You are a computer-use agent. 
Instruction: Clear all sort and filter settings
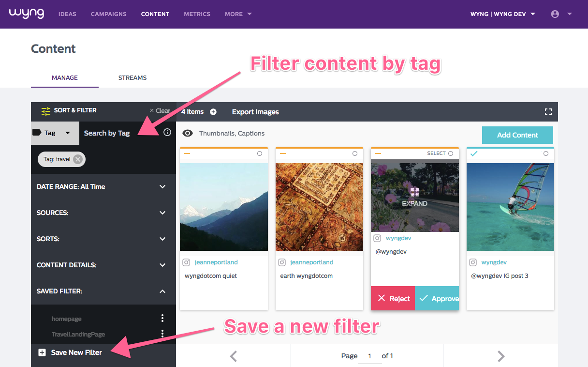pyautogui.click(x=160, y=111)
